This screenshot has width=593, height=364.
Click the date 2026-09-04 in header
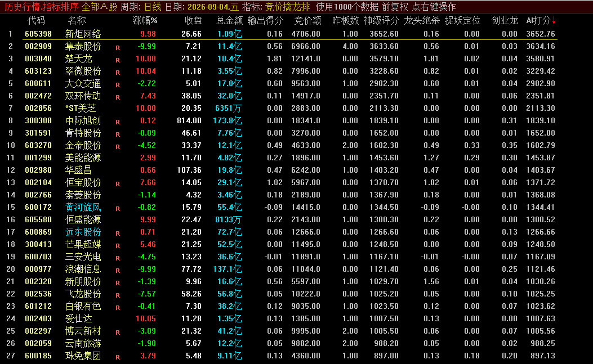pyautogui.click(x=209, y=7)
